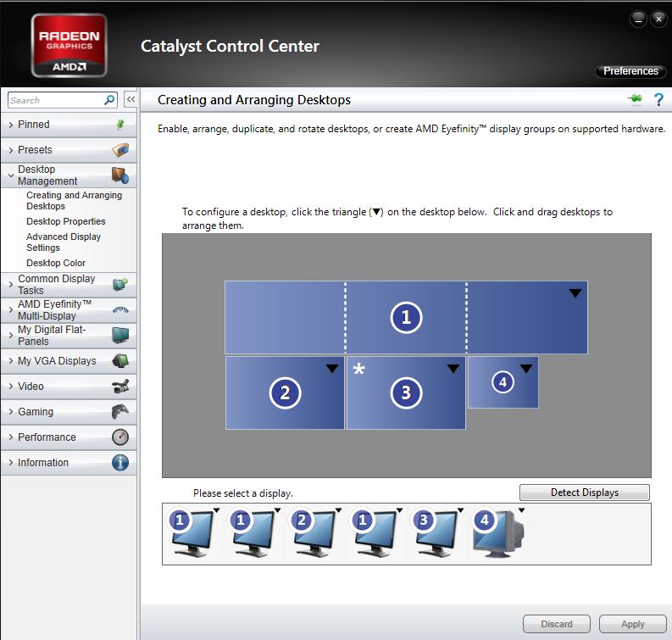This screenshot has height=640, width=672.
Task: Open Desktop Color page
Action: pos(56,263)
